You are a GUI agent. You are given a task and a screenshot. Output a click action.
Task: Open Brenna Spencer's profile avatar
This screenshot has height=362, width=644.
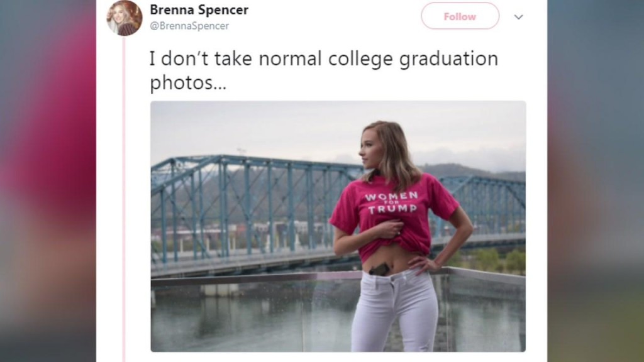click(x=125, y=18)
